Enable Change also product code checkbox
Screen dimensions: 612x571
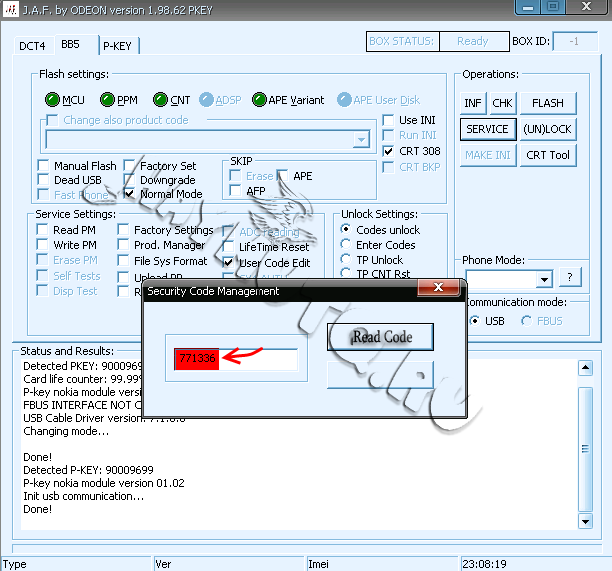[52, 120]
